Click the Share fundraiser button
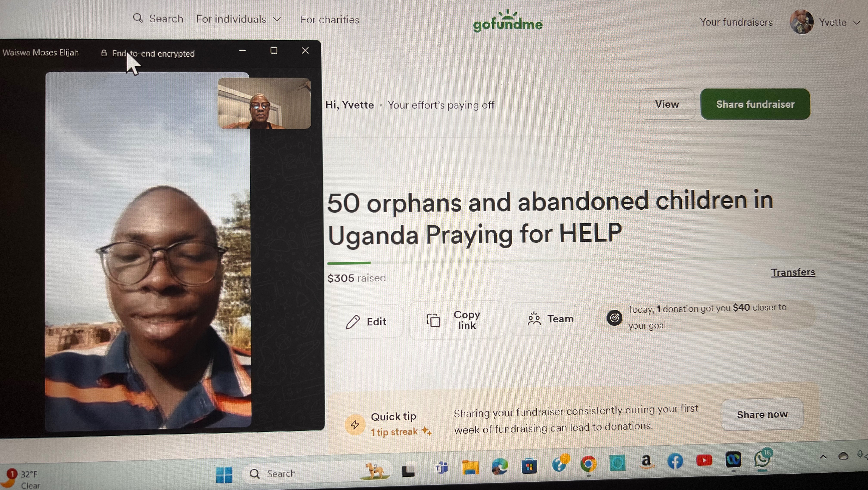The image size is (868, 490). [755, 104]
